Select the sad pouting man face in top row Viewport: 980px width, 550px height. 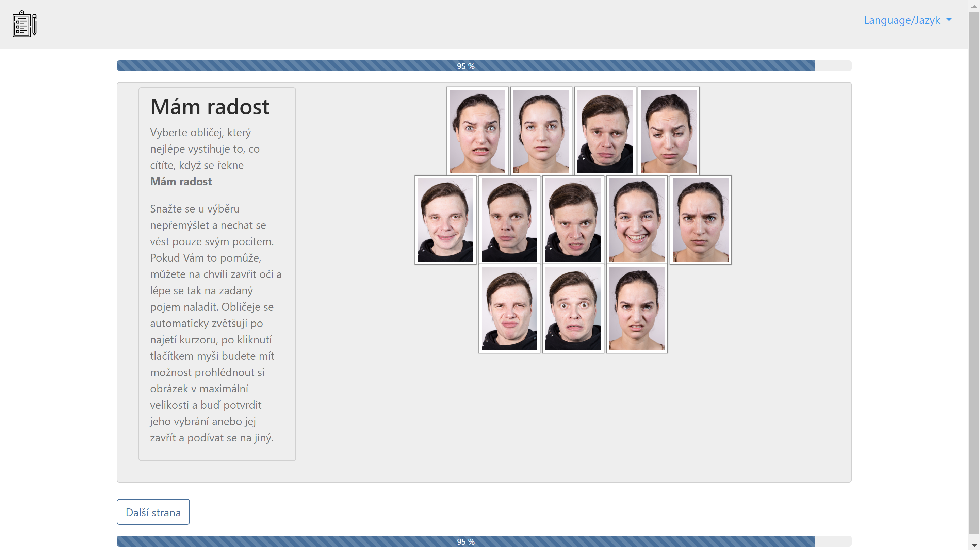coord(605,131)
